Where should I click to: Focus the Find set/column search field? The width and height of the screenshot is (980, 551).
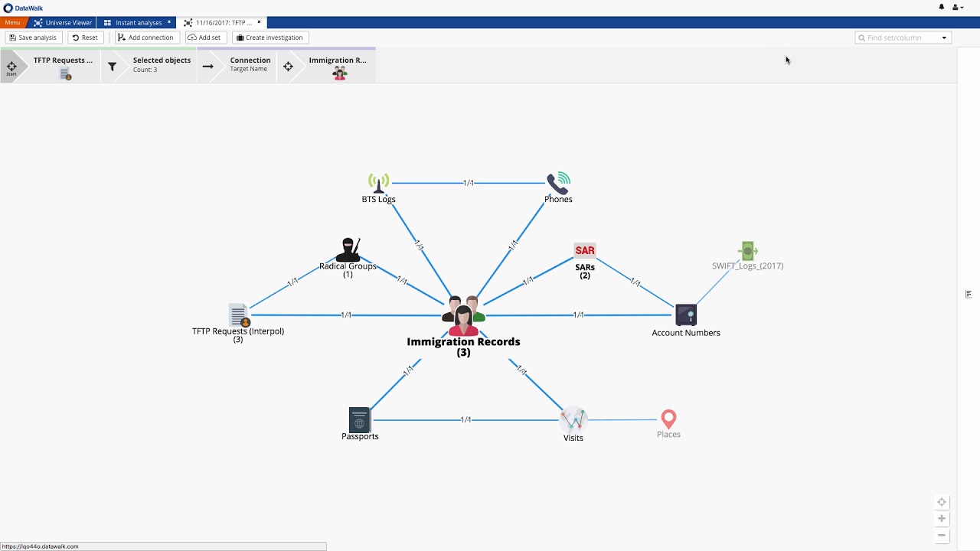[898, 37]
